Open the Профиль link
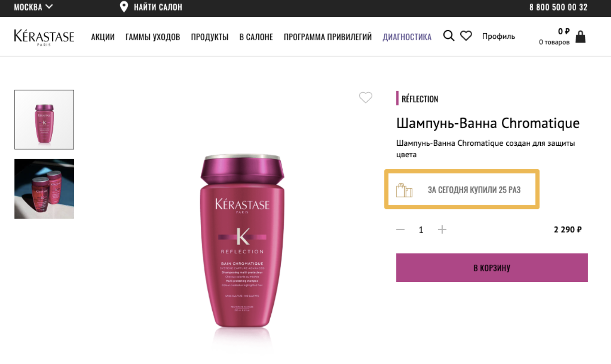Viewport: 611px width, 364px height. 498,37
